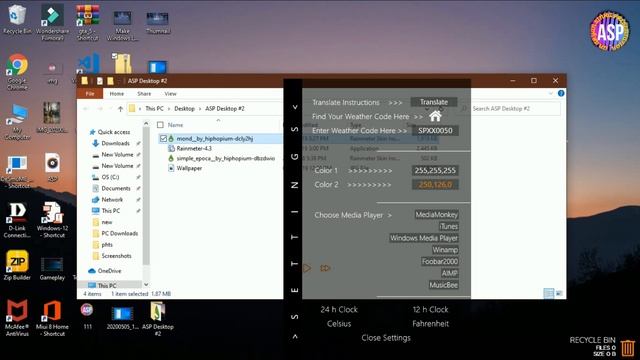Open Make Windows desktop icon

[x=122, y=25]
